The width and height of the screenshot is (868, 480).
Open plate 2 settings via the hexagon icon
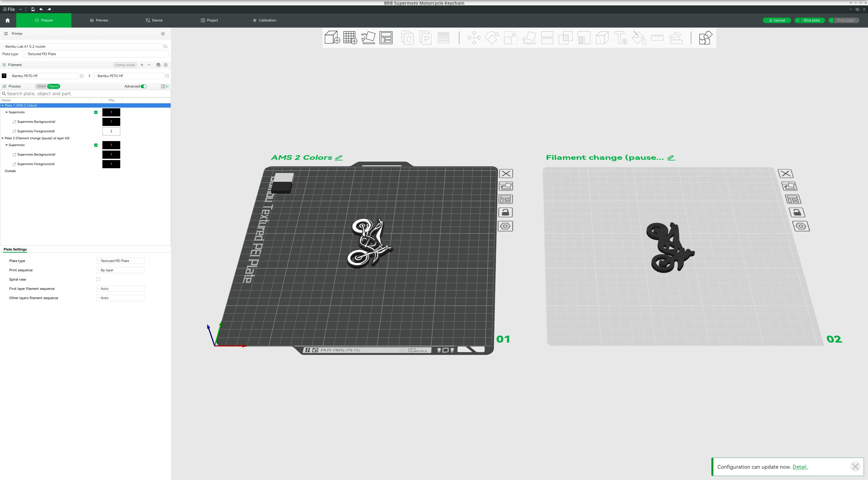point(801,226)
